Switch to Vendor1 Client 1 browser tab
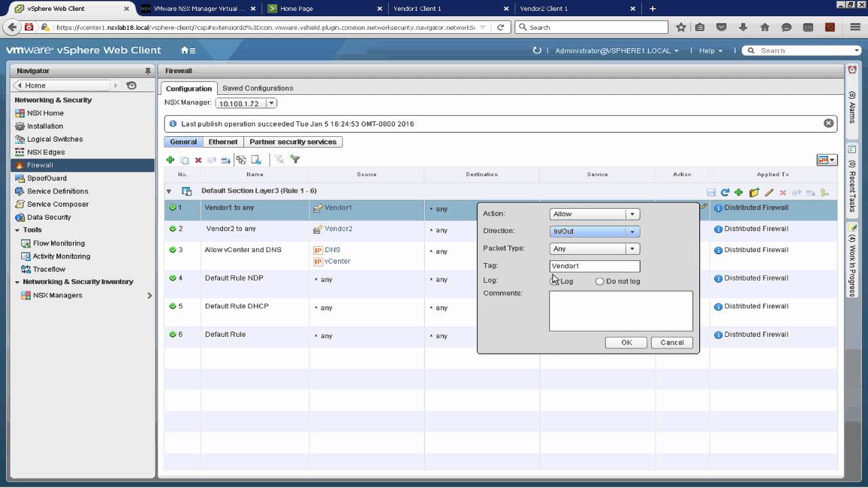Screen dimensions: 868x488 447,9
